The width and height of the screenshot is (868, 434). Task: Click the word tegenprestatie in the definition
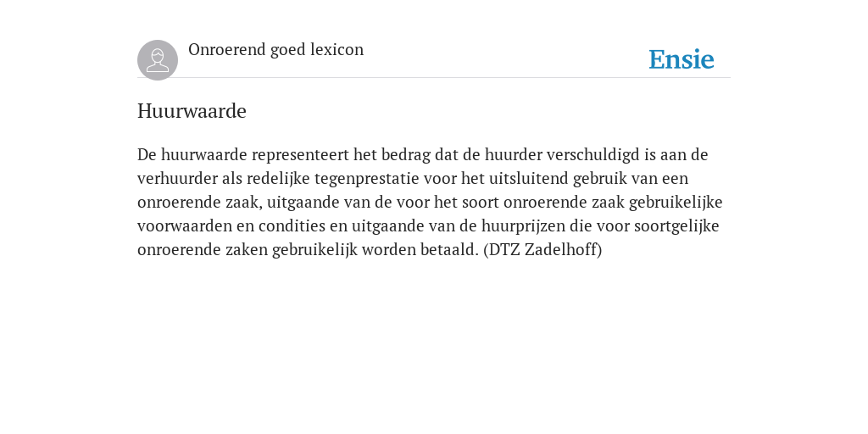point(366,178)
